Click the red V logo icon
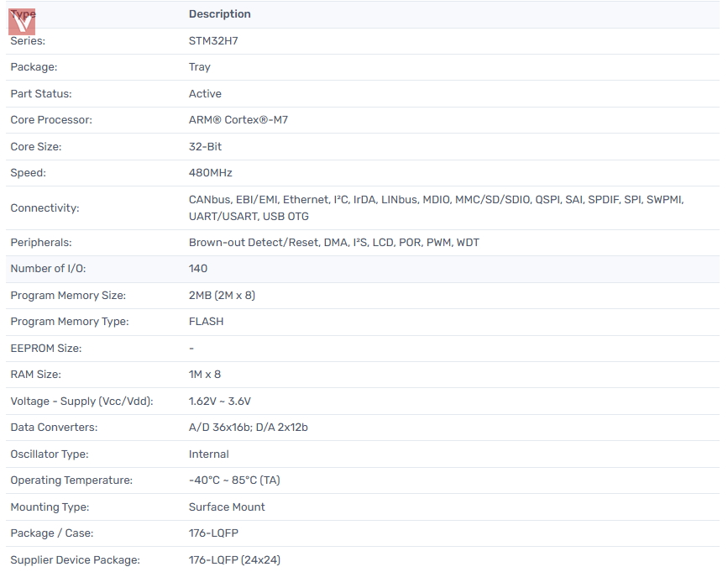The height and width of the screenshot is (588, 728). [22, 22]
